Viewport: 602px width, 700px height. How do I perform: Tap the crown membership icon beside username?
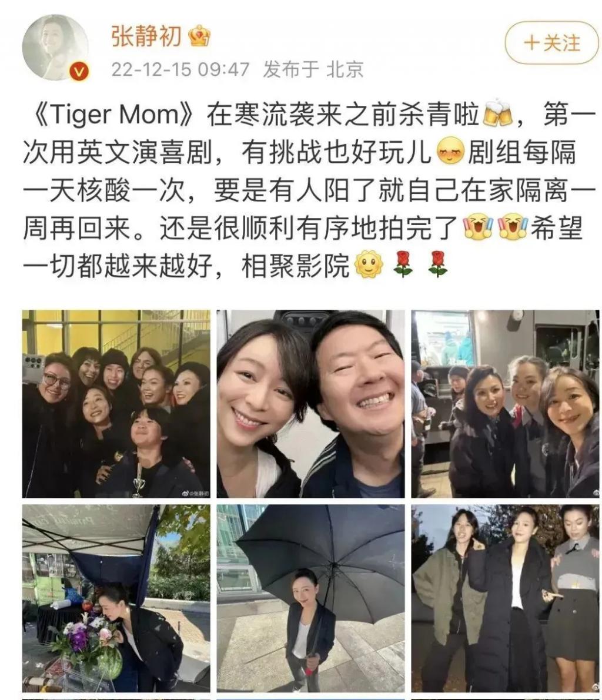[x=199, y=36]
